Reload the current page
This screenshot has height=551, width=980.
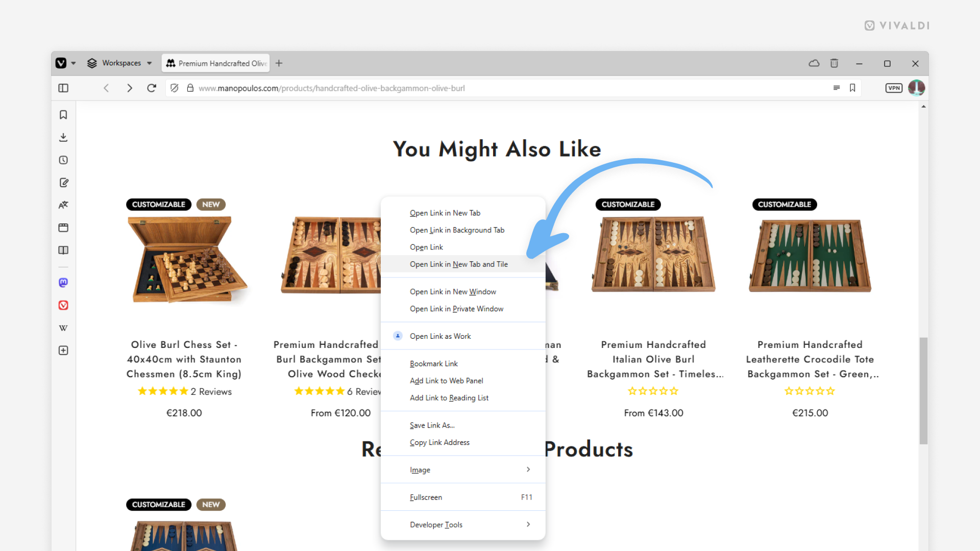click(152, 88)
